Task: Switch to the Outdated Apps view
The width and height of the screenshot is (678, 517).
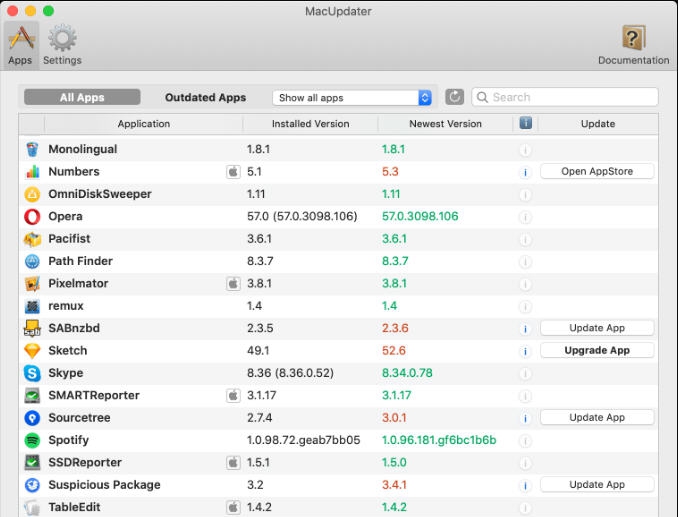Action: pyautogui.click(x=205, y=98)
